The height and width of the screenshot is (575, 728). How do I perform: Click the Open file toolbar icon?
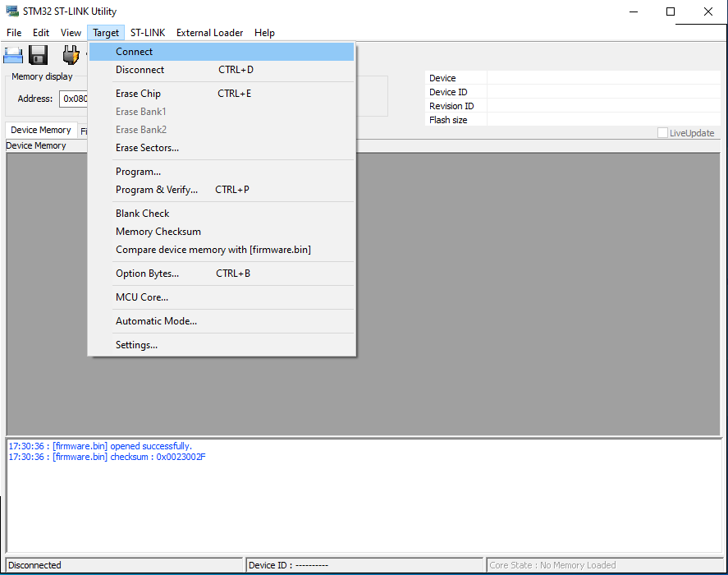[13, 55]
